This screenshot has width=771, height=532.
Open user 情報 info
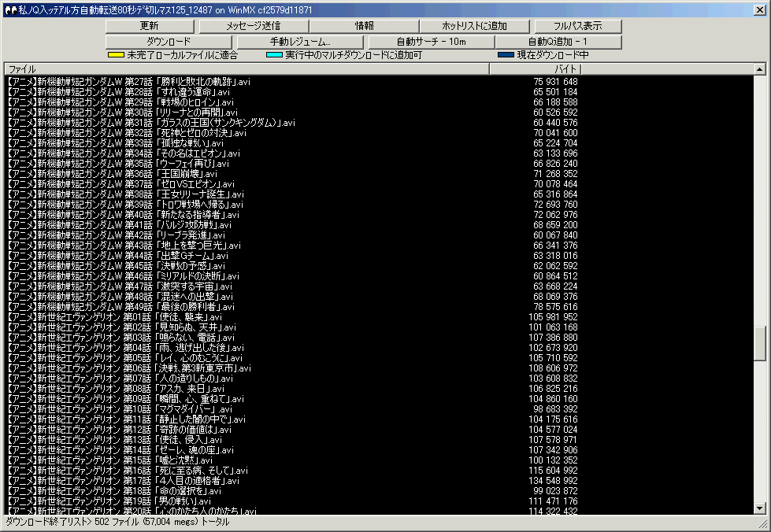click(x=364, y=26)
